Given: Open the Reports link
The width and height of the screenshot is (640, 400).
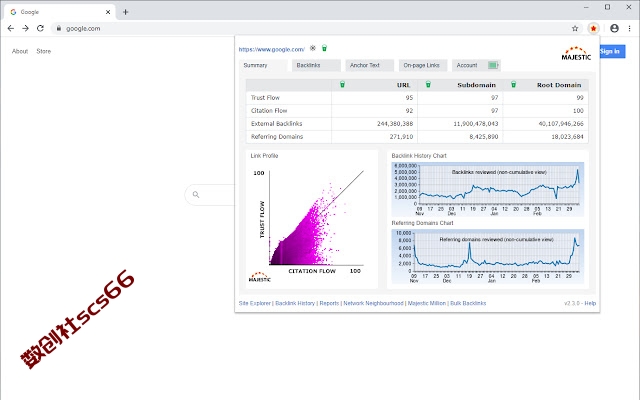Looking at the screenshot, I should (x=329, y=303).
